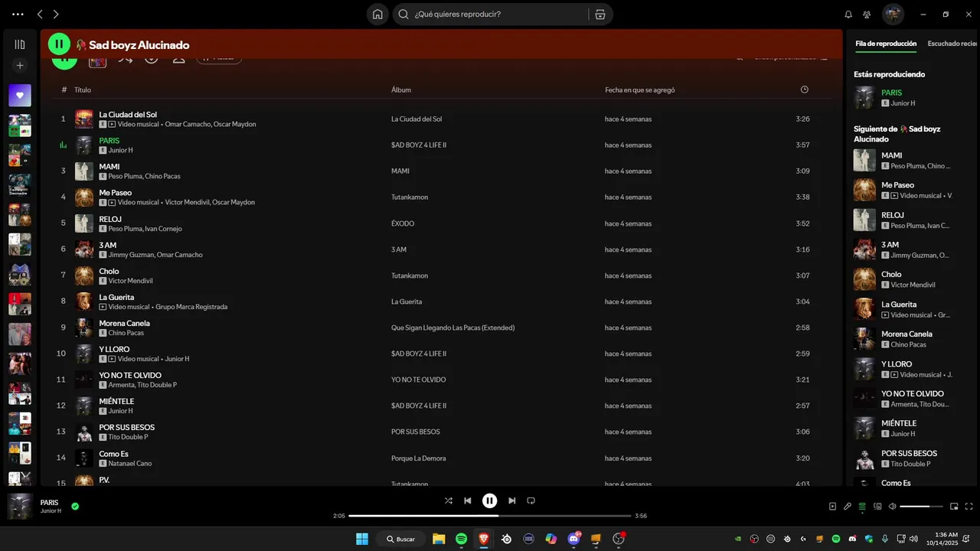
Task: Toggle the Now Playing view button
Action: [x=832, y=506]
